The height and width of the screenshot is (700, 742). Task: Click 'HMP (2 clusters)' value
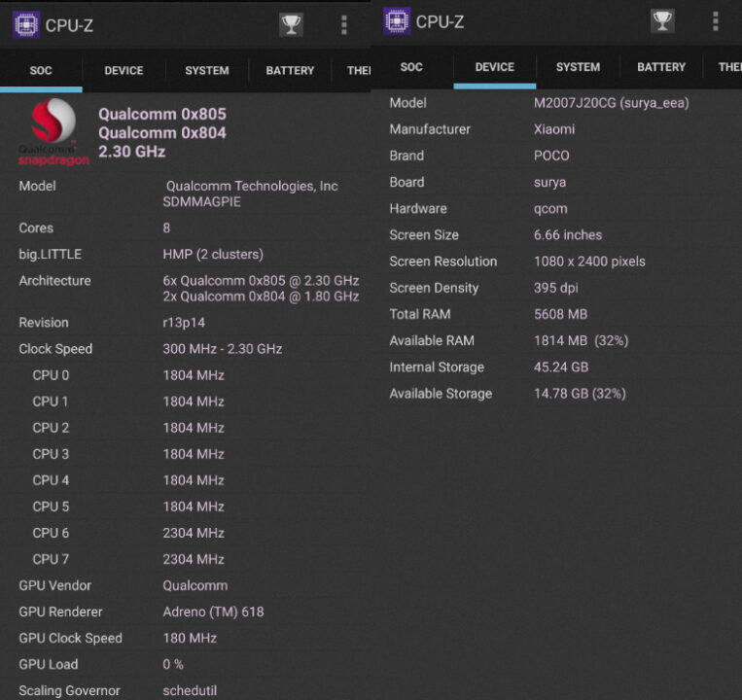pos(213,255)
